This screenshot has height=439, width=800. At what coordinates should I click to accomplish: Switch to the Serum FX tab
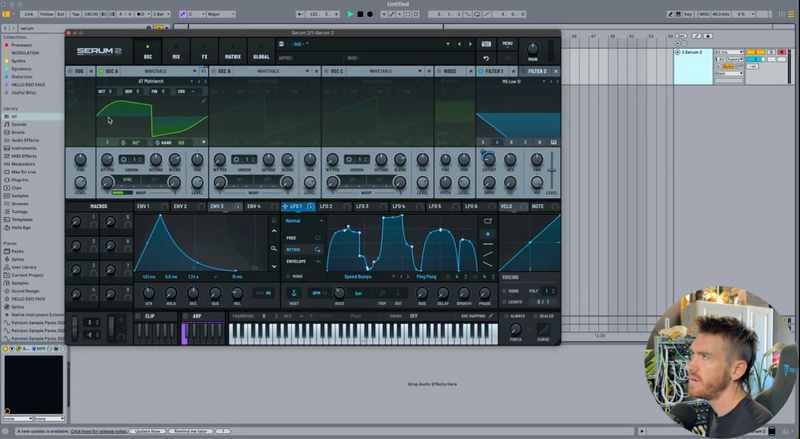pos(204,52)
